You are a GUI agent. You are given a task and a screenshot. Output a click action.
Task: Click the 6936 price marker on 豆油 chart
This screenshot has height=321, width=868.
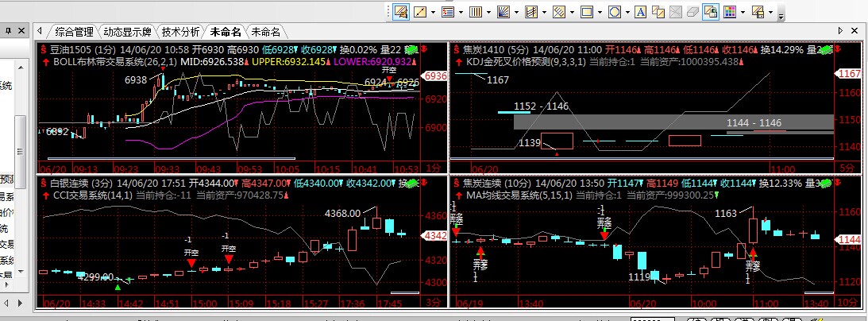coord(437,76)
